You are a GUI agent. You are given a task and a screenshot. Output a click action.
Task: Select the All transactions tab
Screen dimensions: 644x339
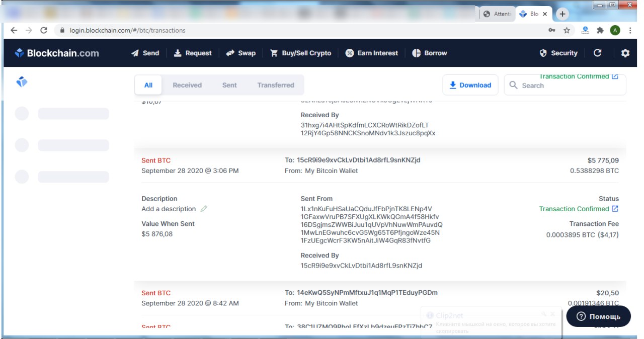tap(148, 85)
